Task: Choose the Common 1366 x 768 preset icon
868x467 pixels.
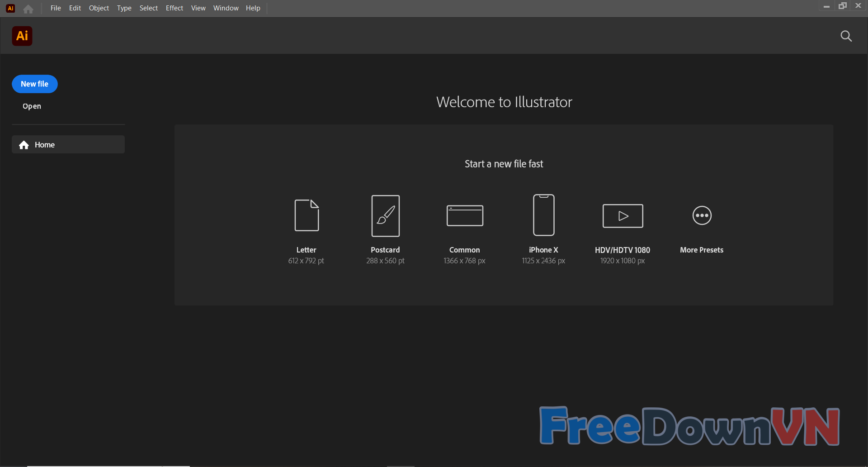Action: click(465, 215)
